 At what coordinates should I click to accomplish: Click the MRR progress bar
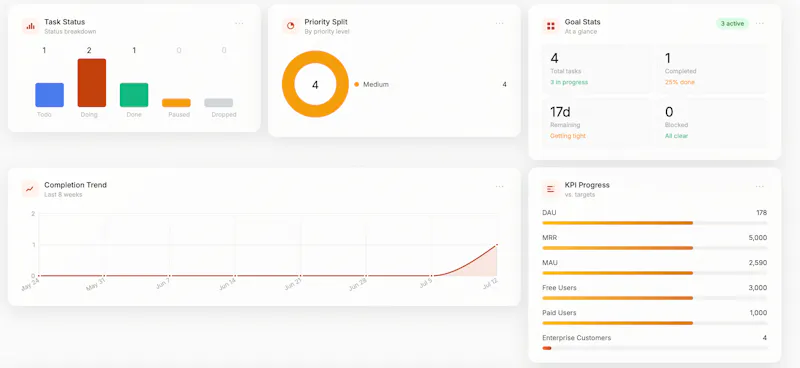click(655, 248)
